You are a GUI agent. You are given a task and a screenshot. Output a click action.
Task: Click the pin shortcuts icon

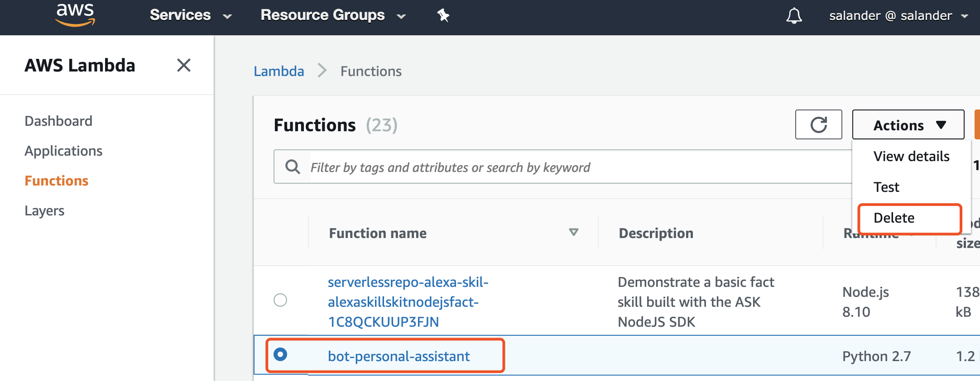coord(443,15)
